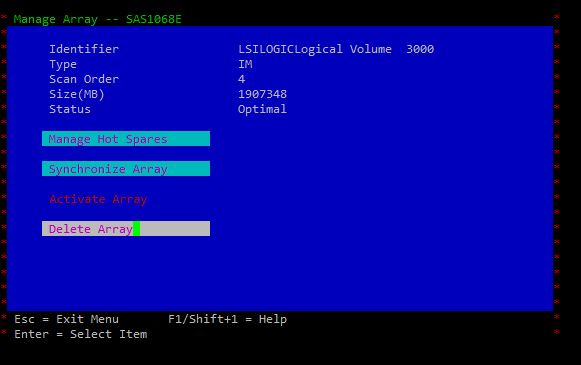This screenshot has width=581, height=365.
Task: Click the green cursor block after Delete Array
Action: point(136,229)
